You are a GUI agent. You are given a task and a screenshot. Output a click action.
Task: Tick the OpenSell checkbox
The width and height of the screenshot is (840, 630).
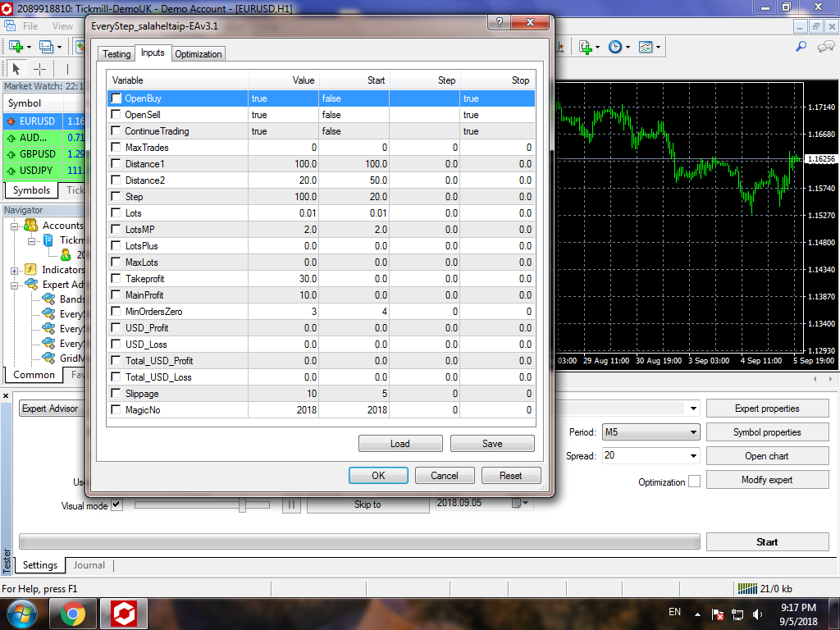click(x=116, y=114)
